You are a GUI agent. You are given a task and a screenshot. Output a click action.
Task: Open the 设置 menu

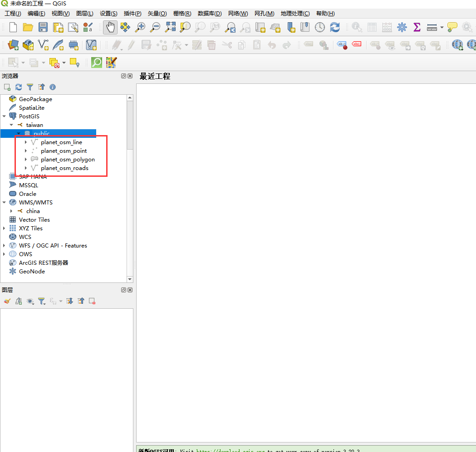pos(108,13)
